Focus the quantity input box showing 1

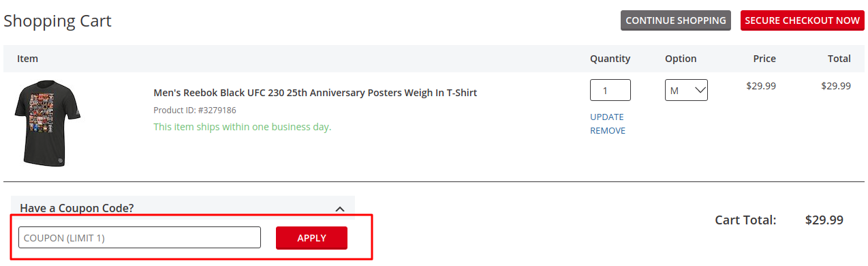pos(610,90)
